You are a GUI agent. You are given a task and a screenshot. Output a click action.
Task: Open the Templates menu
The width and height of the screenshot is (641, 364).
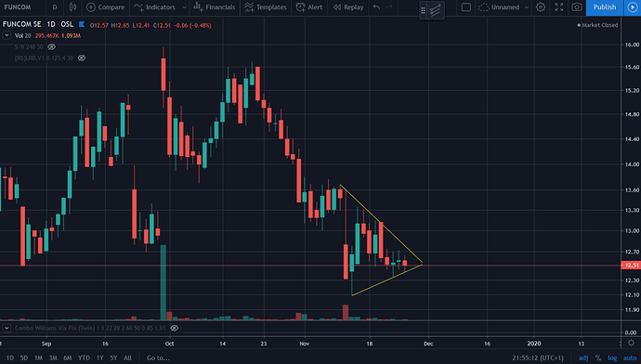pyautogui.click(x=266, y=7)
